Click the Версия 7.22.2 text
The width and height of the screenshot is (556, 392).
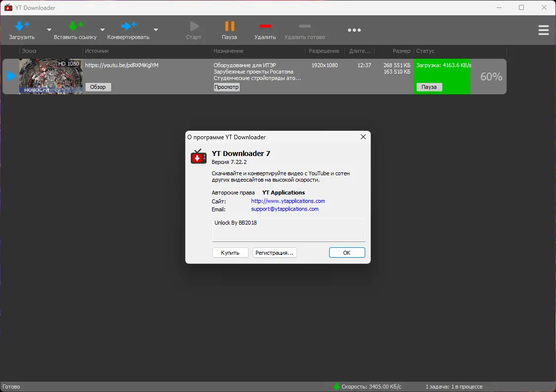[x=229, y=162]
